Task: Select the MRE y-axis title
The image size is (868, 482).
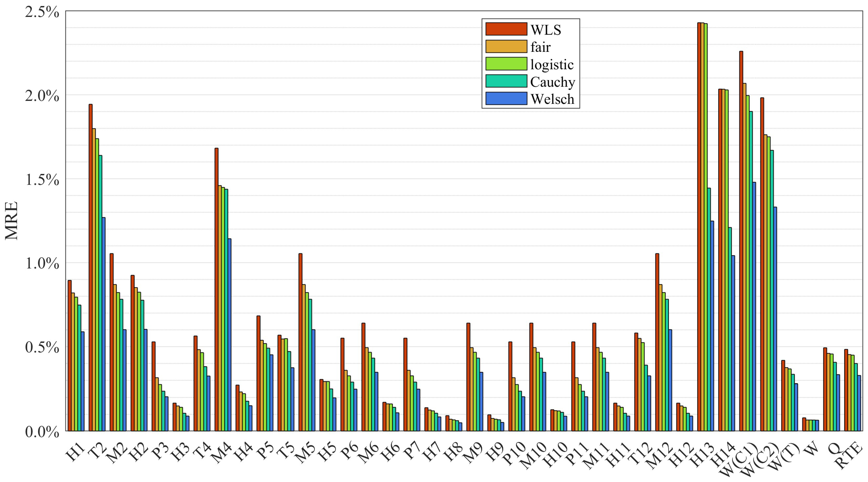Action: coord(12,221)
